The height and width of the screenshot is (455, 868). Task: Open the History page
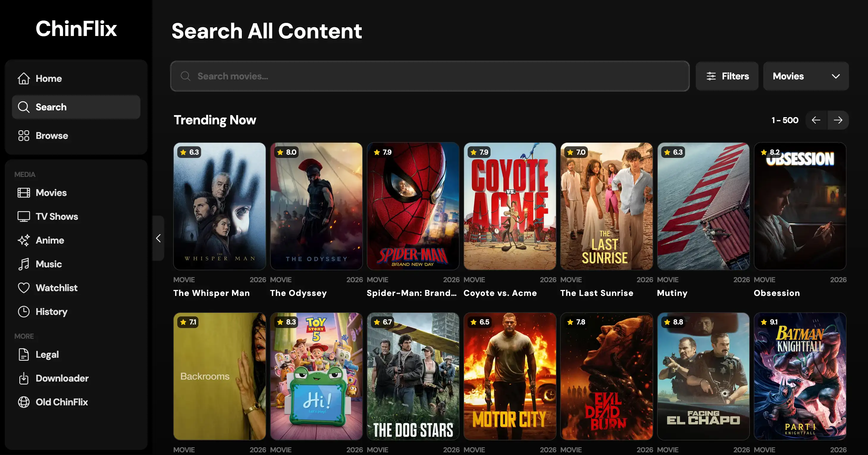click(76, 312)
